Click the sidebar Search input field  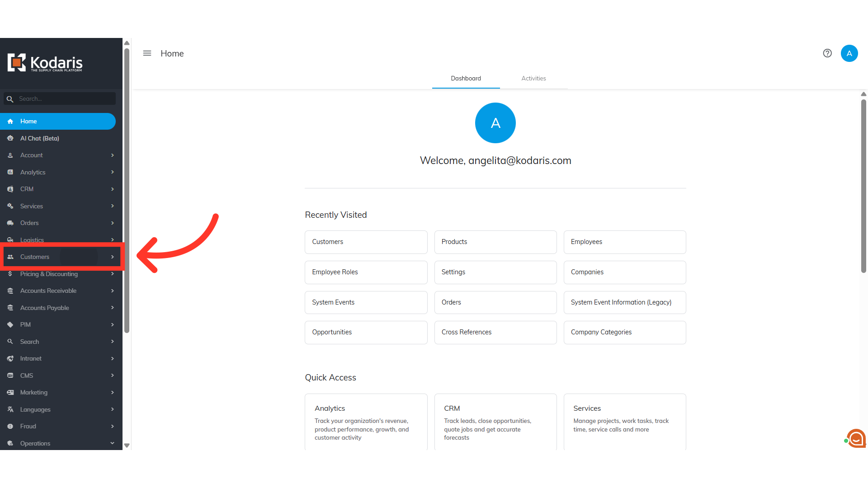click(x=60, y=99)
